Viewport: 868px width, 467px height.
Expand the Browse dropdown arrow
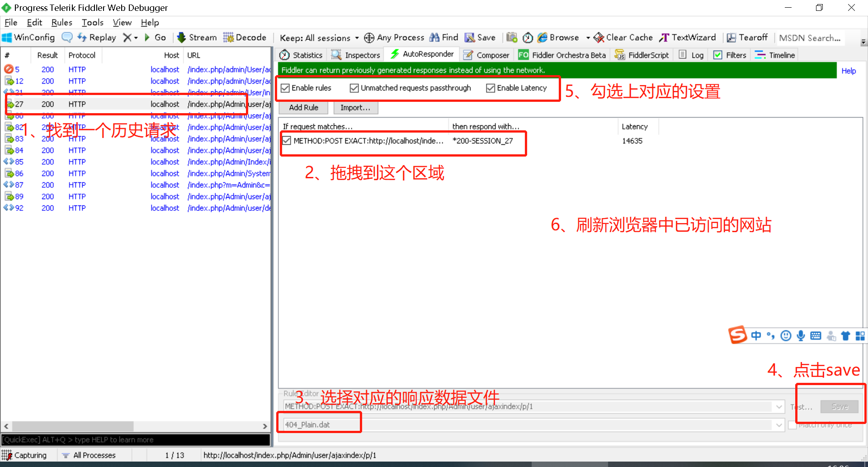tap(588, 38)
